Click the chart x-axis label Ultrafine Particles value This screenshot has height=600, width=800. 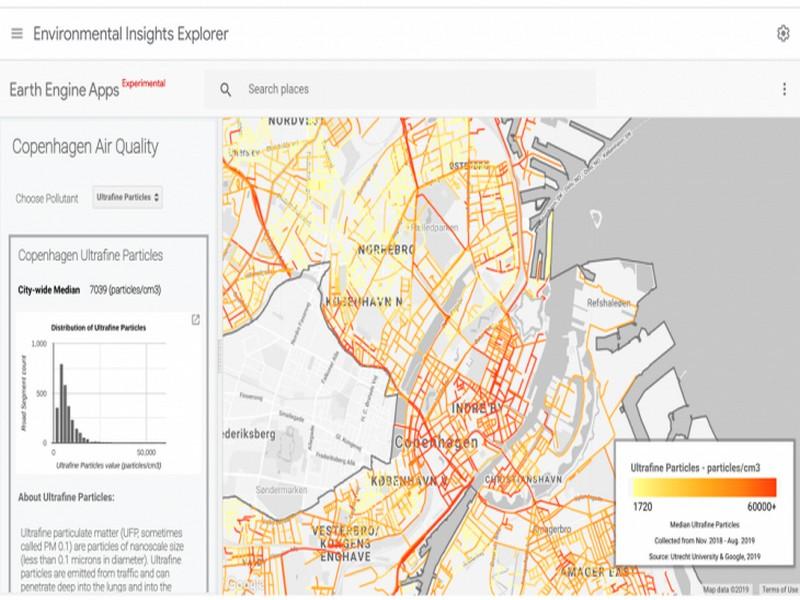click(x=109, y=465)
